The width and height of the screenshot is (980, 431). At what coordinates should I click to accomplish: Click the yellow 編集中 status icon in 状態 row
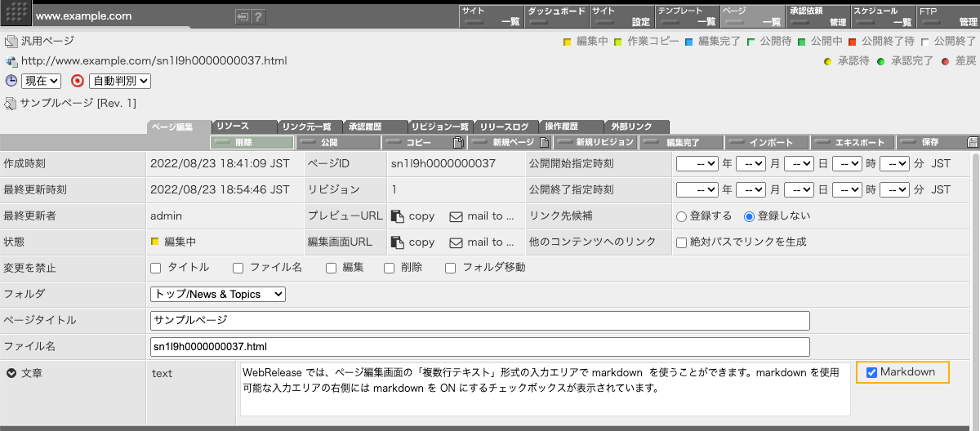point(155,242)
